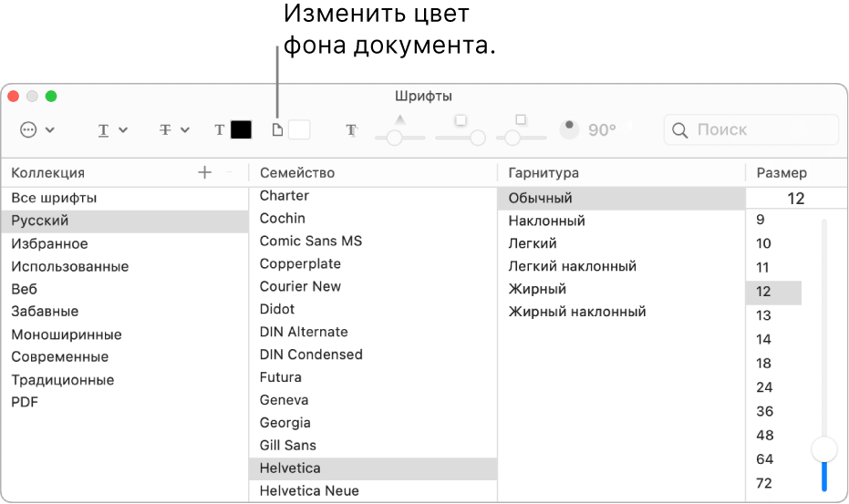Click the 90° shadow angle field

[602, 130]
